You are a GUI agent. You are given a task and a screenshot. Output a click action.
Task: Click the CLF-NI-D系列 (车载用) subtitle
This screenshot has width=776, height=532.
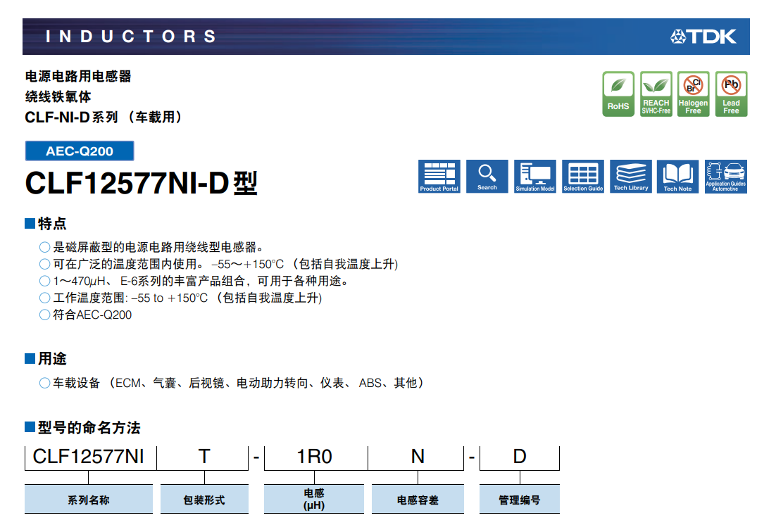[104, 118]
